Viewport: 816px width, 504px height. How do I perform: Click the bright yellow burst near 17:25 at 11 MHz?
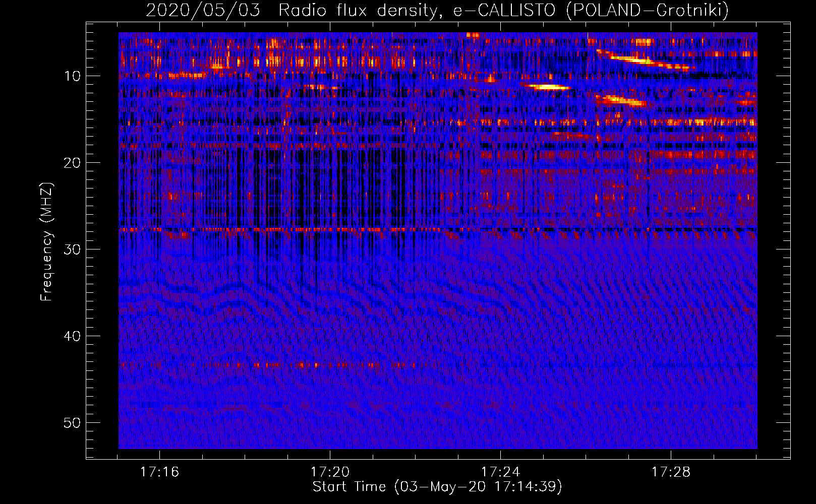[547, 87]
